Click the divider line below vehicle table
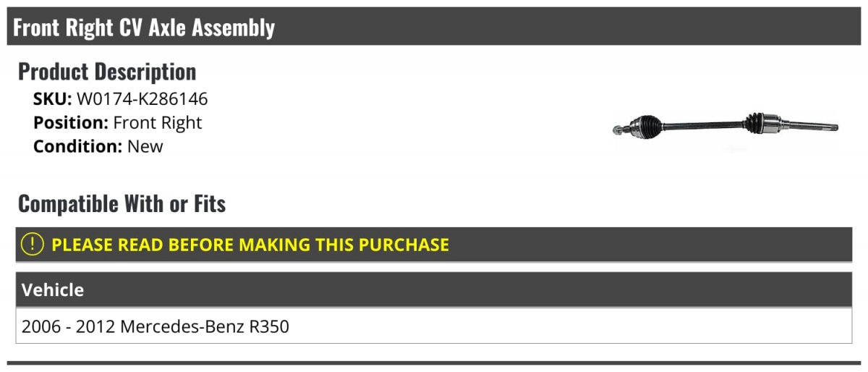 tap(434, 363)
